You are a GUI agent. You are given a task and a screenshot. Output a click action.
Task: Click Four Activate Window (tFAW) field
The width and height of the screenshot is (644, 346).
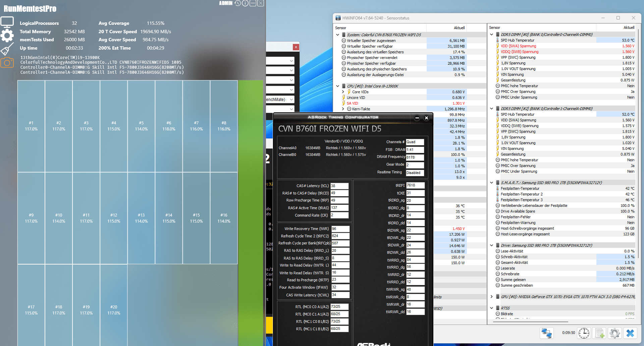340,287
